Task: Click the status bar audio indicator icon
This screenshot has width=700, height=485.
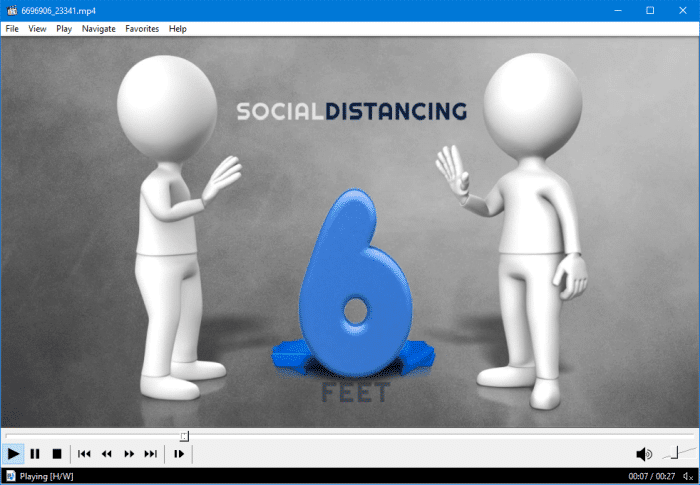Action: pos(688,476)
